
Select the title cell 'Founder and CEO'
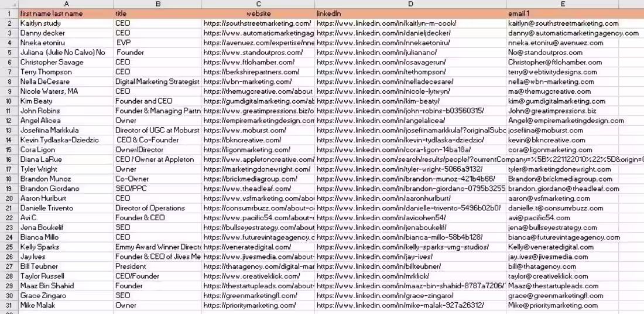(x=157, y=101)
